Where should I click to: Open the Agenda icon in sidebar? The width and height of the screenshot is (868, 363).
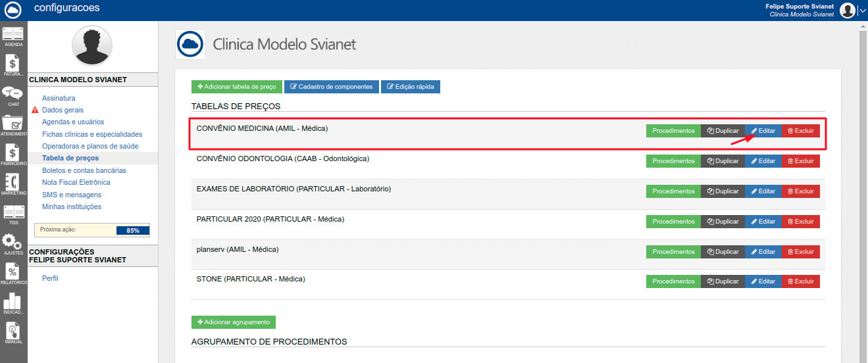point(13,36)
